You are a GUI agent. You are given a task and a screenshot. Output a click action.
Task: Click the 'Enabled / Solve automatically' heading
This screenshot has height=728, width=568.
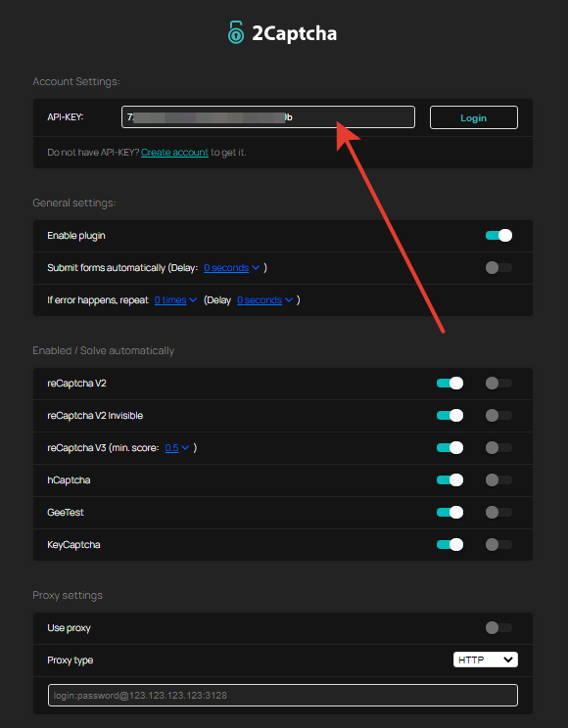(103, 350)
